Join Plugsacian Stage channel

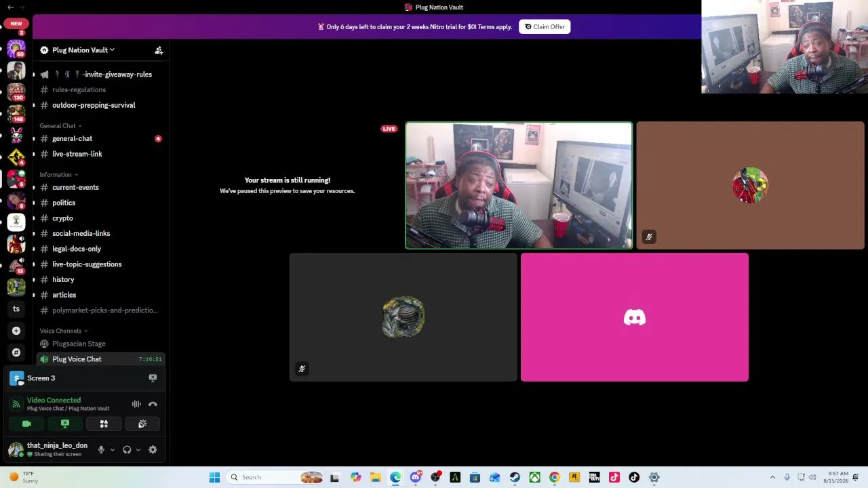click(100, 344)
